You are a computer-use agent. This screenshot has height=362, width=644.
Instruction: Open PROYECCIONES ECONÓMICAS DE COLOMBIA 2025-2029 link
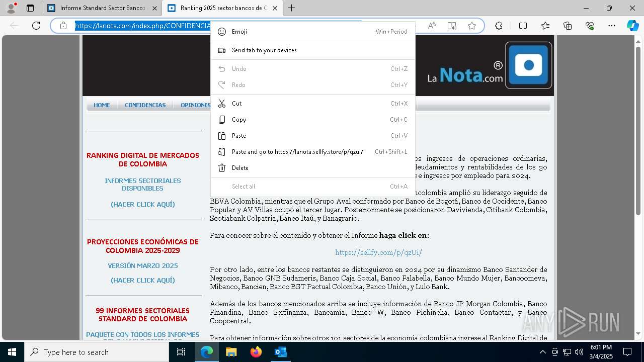[x=143, y=246]
